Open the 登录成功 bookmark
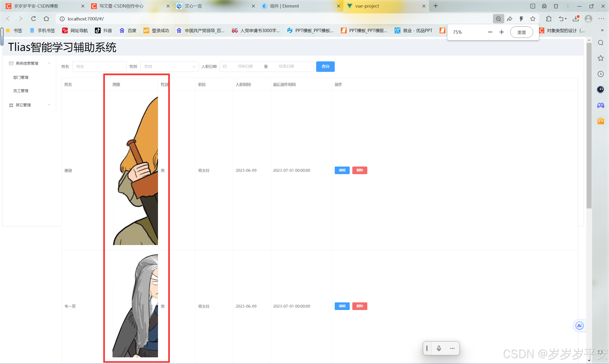 156,30
